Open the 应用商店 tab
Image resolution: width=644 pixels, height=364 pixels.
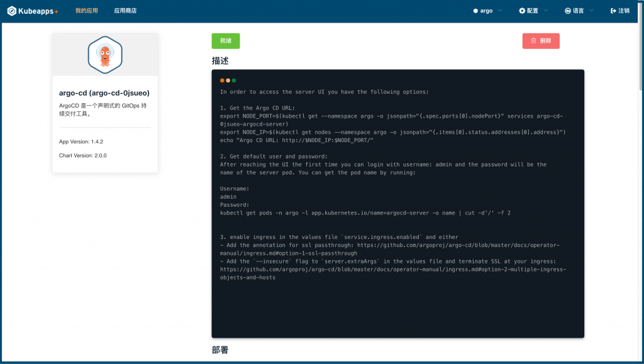tap(125, 11)
